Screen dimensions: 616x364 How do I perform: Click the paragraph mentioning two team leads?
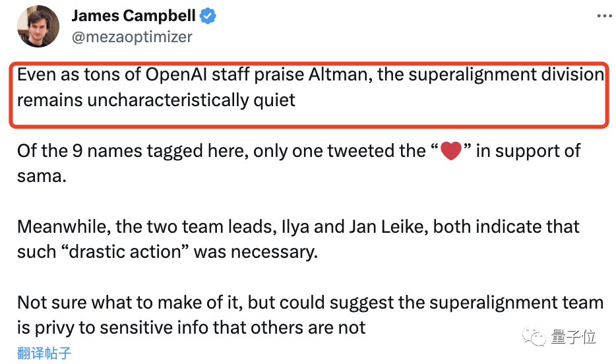[x=298, y=240]
